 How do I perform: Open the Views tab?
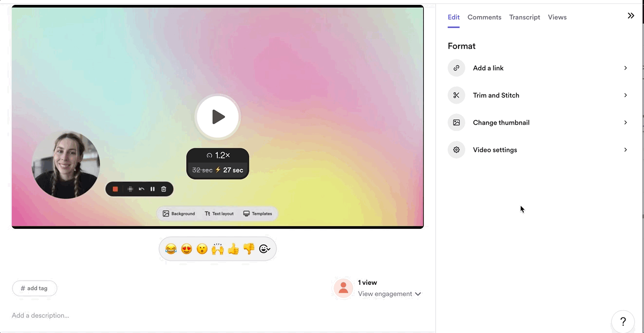[x=557, y=17]
